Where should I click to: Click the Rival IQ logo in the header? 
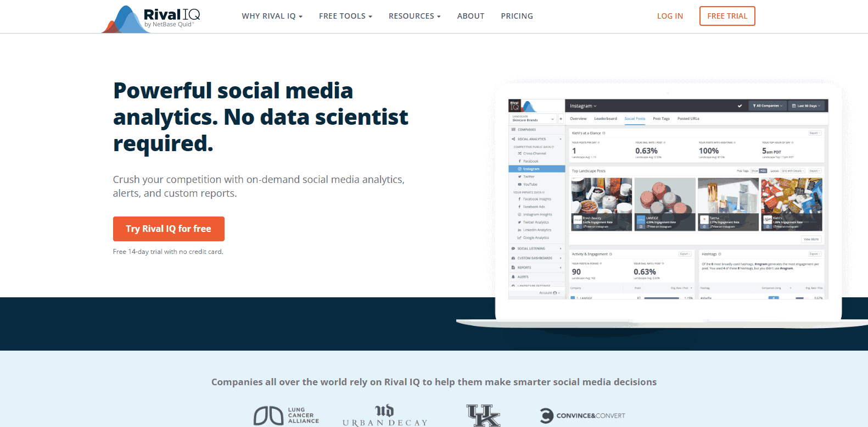151,18
